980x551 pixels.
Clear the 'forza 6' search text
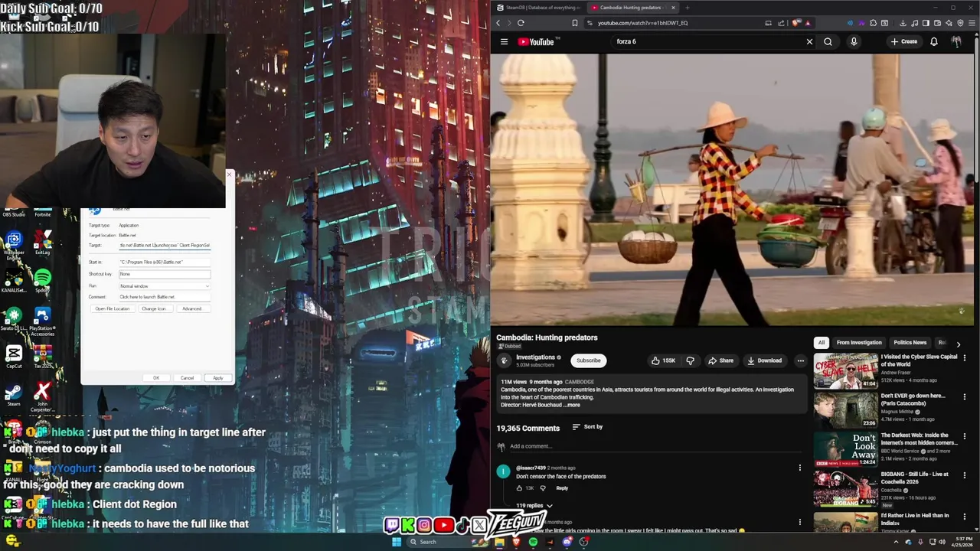click(x=809, y=41)
